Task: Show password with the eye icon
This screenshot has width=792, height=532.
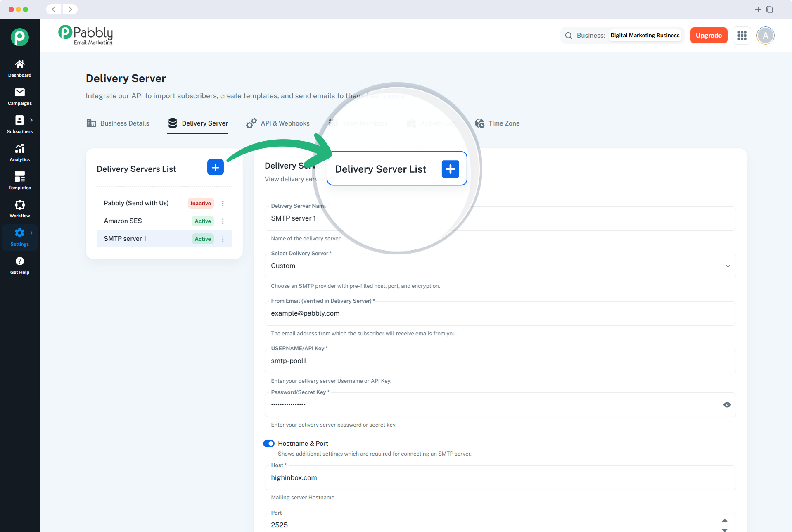Action: click(x=727, y=405)
